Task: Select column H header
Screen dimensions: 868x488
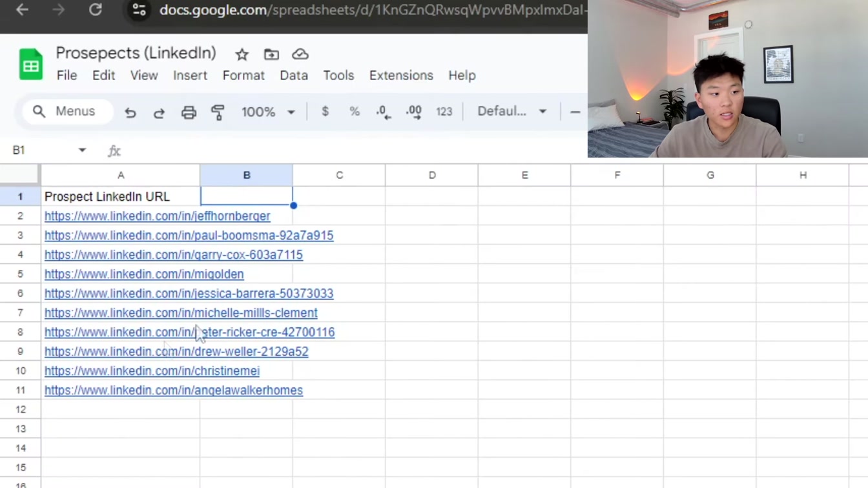Action: point(803,175)
